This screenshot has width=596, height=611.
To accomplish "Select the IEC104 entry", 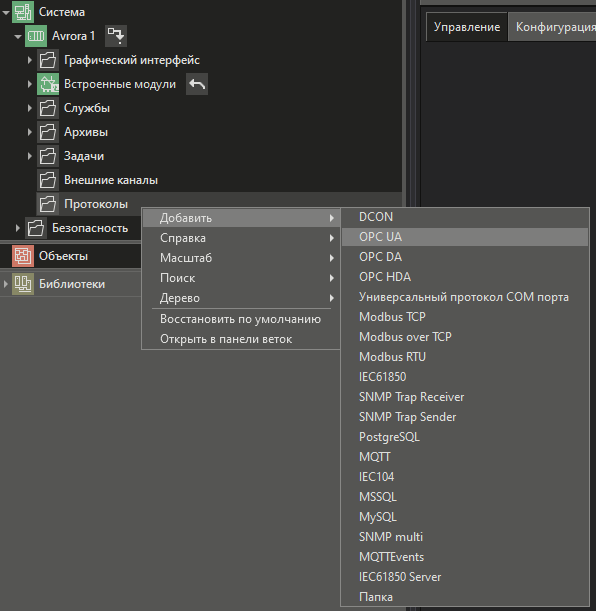I will 465,477.
